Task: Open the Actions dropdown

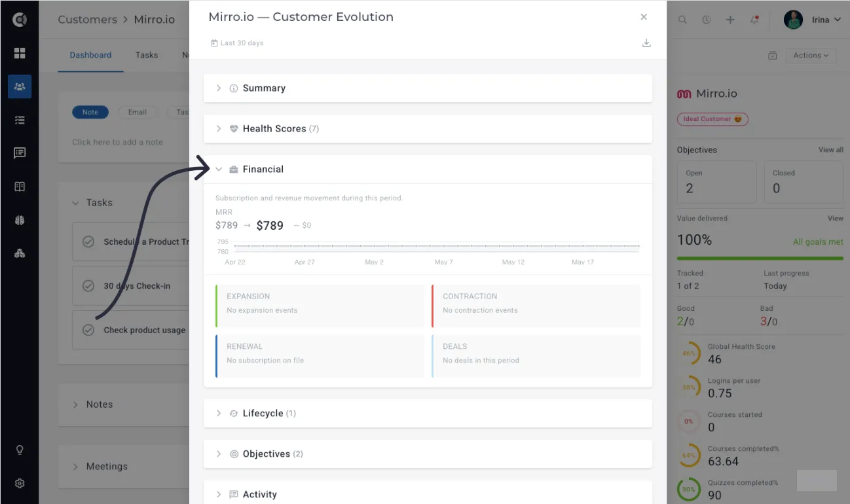Action: click(811, 56)
